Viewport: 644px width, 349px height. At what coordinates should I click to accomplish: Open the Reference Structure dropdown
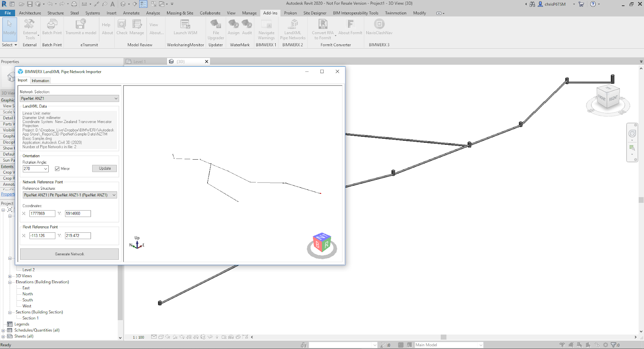70,195
